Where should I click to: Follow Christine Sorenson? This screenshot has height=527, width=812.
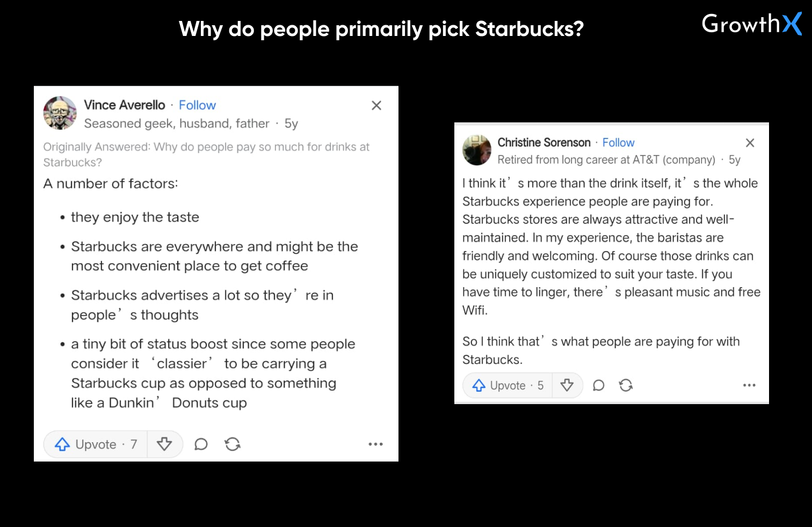coord(618,143)
